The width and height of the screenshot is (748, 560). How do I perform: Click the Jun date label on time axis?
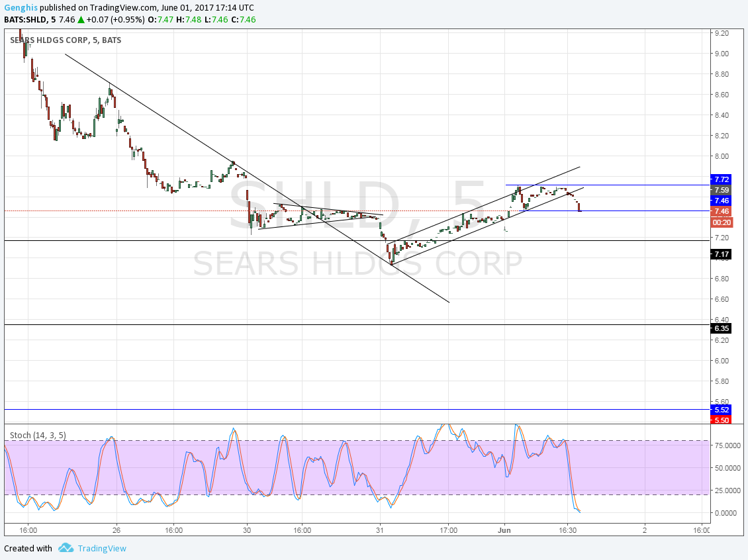pos(504,530)
